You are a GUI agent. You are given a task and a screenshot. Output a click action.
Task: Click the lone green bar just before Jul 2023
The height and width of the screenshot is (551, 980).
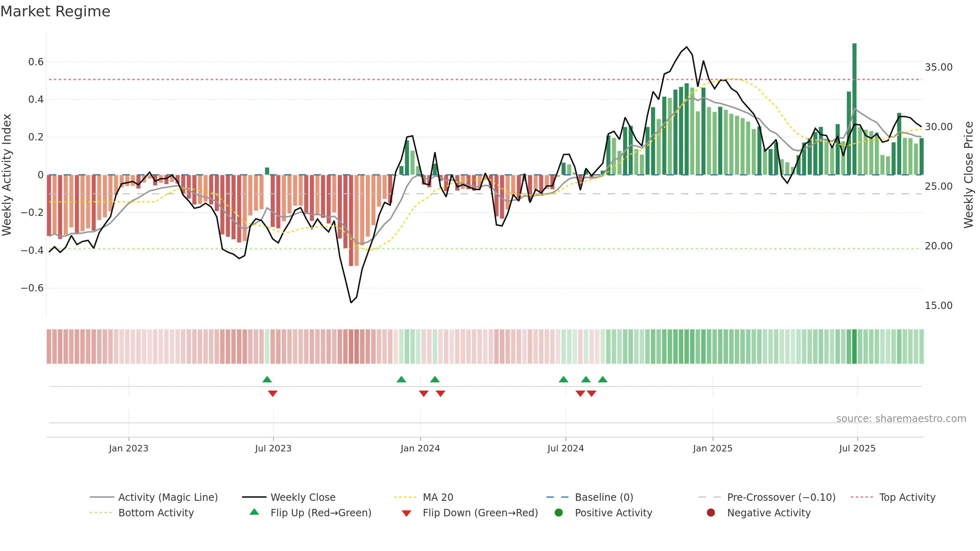267,171
